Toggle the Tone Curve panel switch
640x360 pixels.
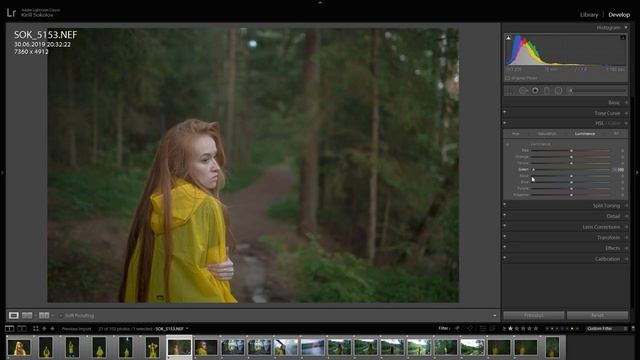pos(505,112)
